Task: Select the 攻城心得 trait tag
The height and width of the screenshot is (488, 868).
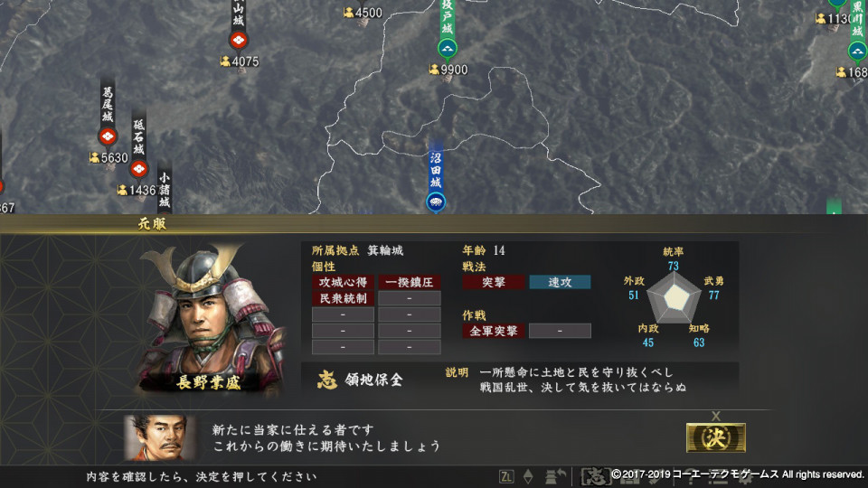Action: click(x=343, y=282)
